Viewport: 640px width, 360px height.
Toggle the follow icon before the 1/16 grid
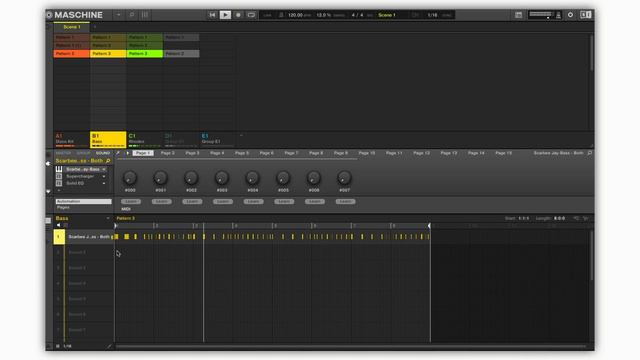coord(415,15)
